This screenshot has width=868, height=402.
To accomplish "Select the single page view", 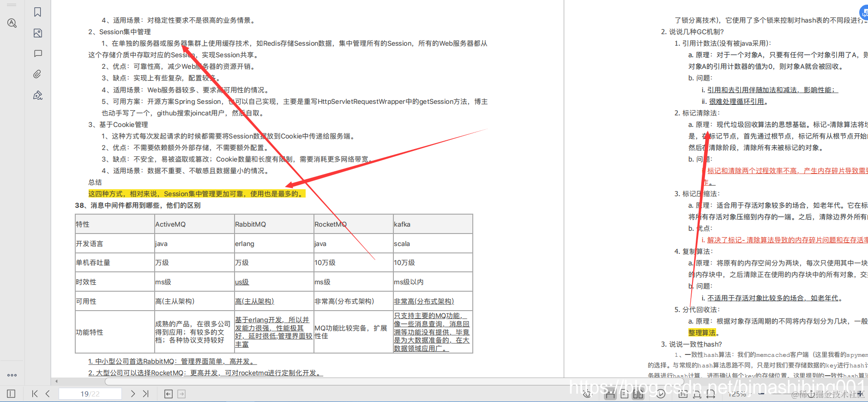I will tap(624, 394).
